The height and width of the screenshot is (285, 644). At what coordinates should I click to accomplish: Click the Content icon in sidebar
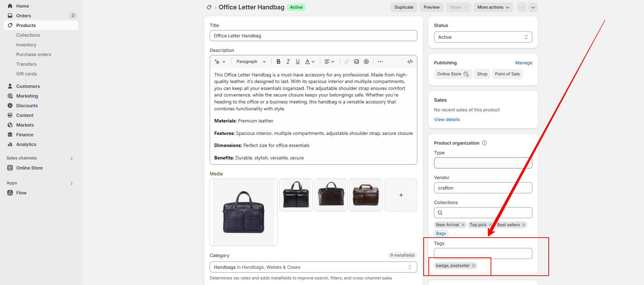click(10, 115)
